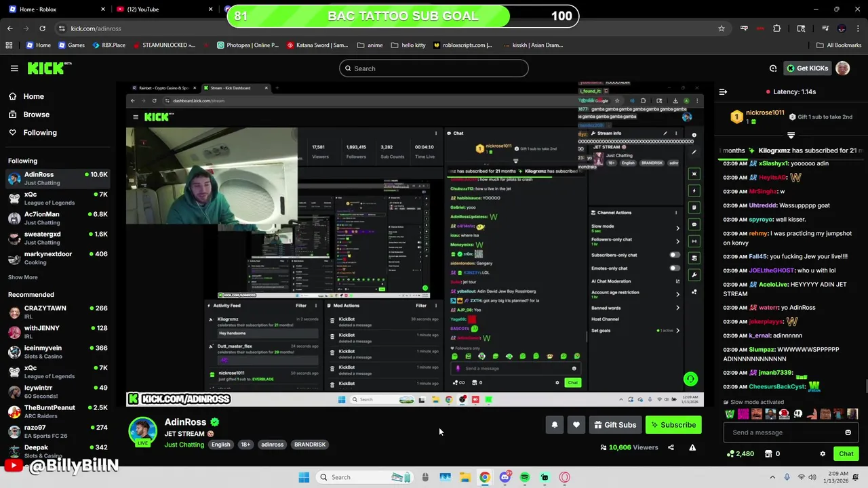868x488 pixels.
Task: Open sweatergxd channel in sidebar
Action: [x=58, y=238]
